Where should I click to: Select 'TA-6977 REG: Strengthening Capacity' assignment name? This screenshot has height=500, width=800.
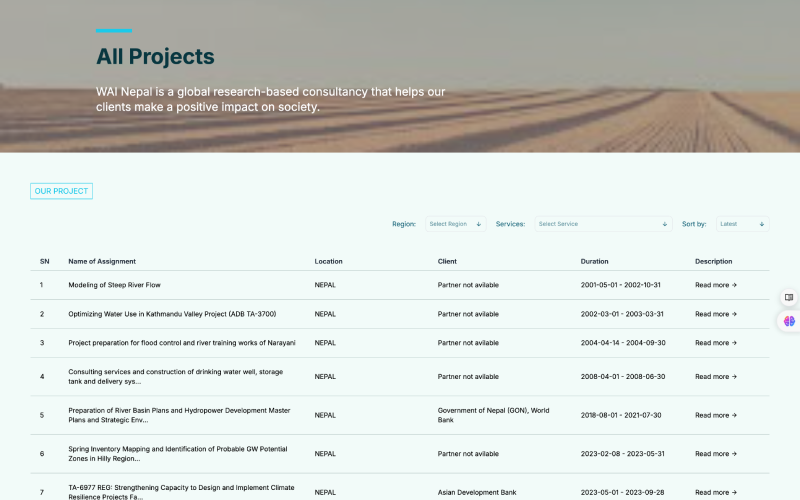[x=181, y=492]
